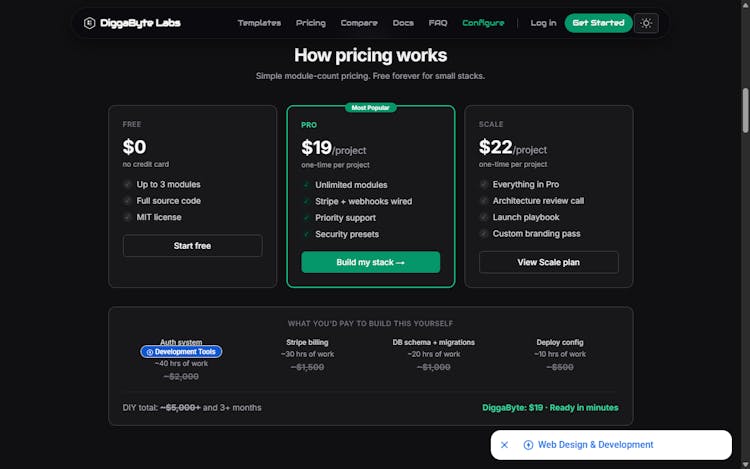Viewport: 750px width, 469px height.
Task: Click check icon beside Full source code
Action: pos(127,201)
